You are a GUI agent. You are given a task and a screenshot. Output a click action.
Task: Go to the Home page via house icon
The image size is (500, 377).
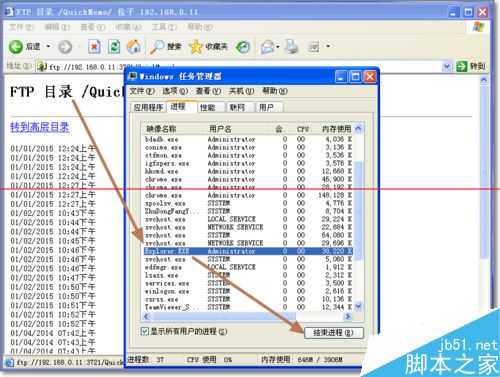point(134,46)
